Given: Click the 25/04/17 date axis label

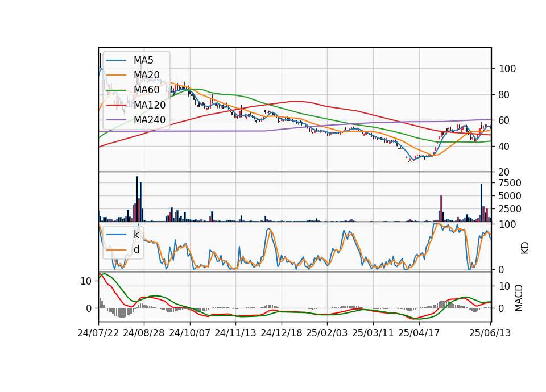Looking at the screenshot, I should (x=419, y=333).
